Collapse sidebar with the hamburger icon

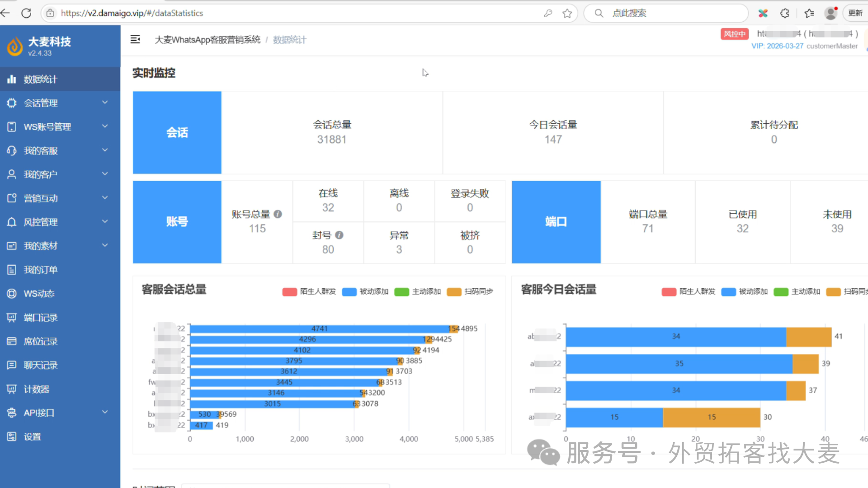pyautogui.click(x=135, y=39)
